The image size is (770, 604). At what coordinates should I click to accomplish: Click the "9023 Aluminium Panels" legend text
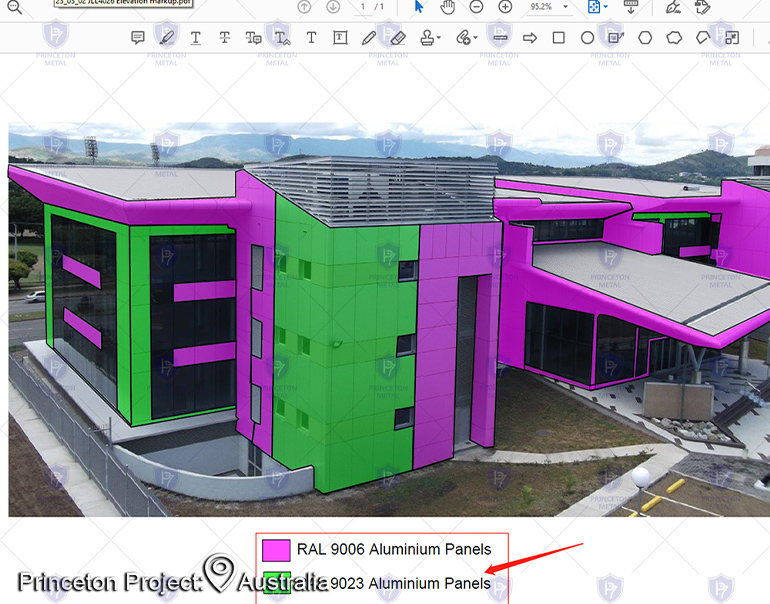point(411,583)
